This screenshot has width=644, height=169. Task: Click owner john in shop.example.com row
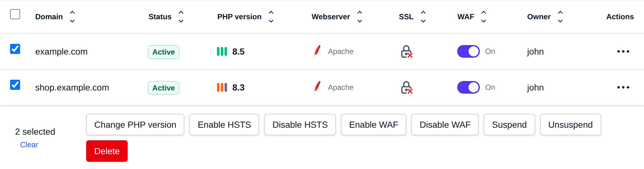[x=536, y=87]
